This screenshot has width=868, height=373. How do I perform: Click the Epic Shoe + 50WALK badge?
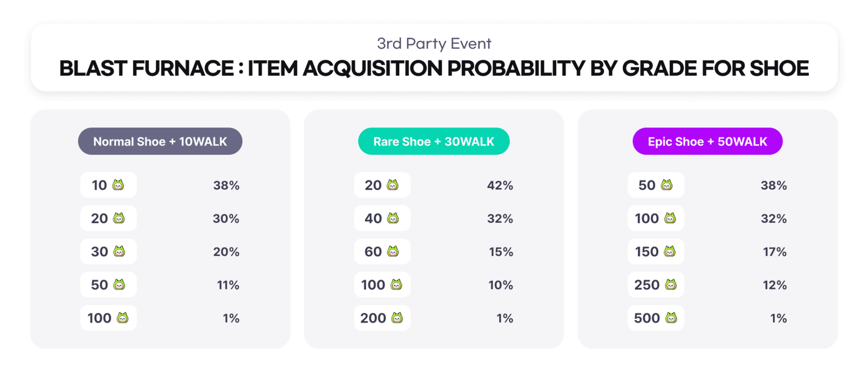coord(708,141)
